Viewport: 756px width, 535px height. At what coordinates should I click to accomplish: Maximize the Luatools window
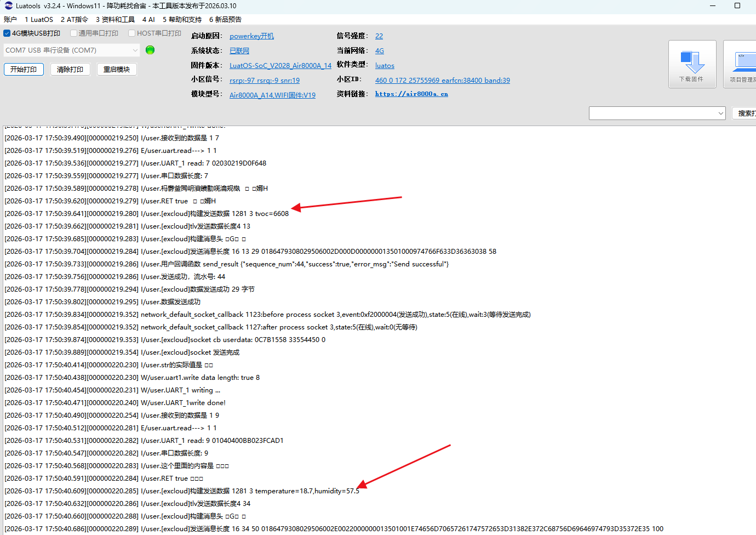pos(737,5)
